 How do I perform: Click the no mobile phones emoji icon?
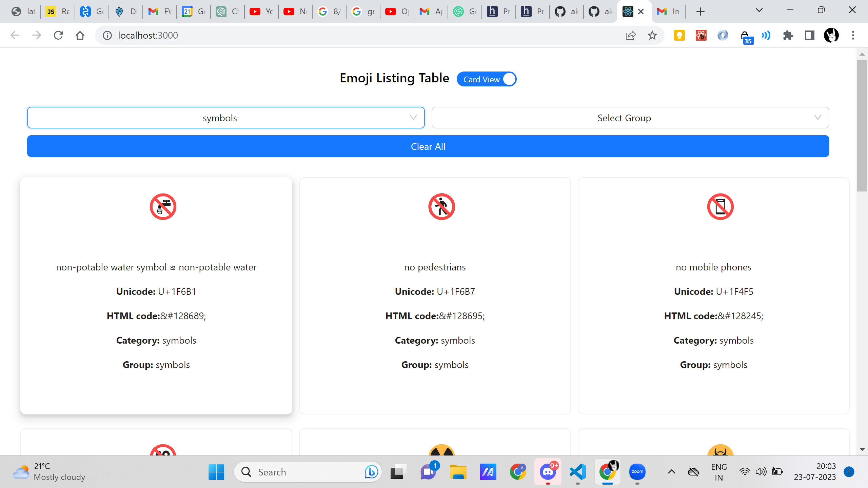coord(720,207)
